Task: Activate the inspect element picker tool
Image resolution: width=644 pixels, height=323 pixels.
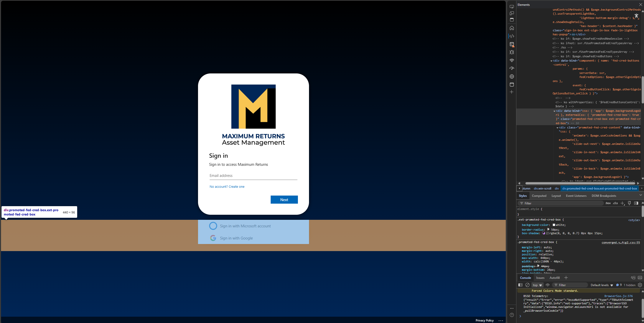Action: (x=512, y=7)
